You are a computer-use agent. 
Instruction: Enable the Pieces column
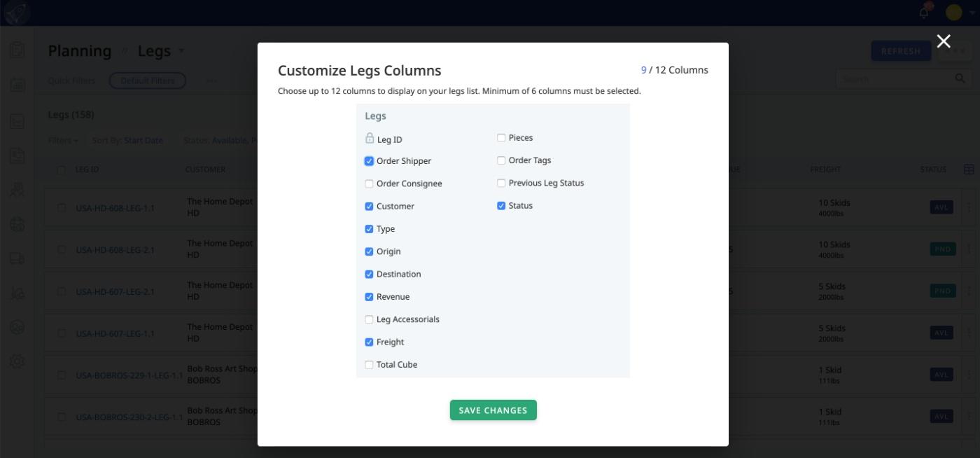pyautogui.click(x=501, y=138)
